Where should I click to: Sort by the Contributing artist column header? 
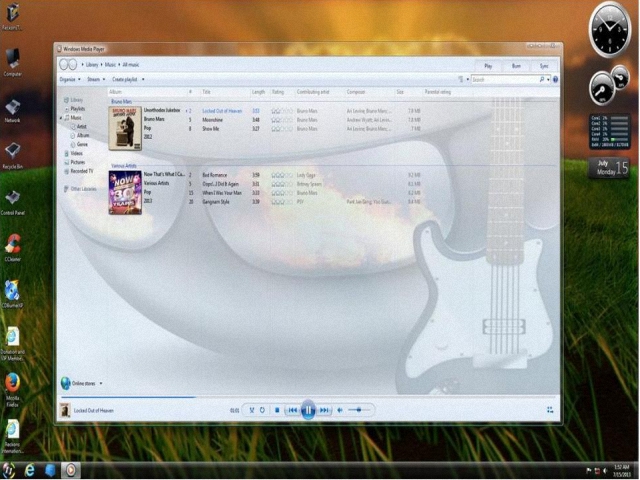point(313,92)
